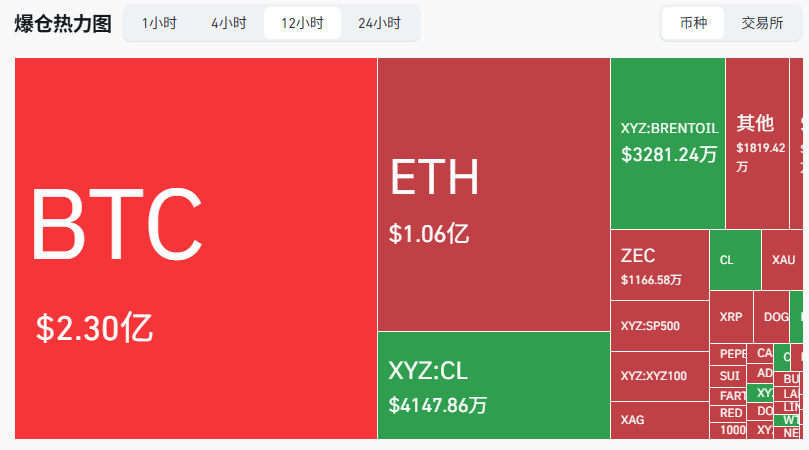Click the BTC heatmap tile
Image resolution: width=809 pixels, height=450 pixels.
196,248
